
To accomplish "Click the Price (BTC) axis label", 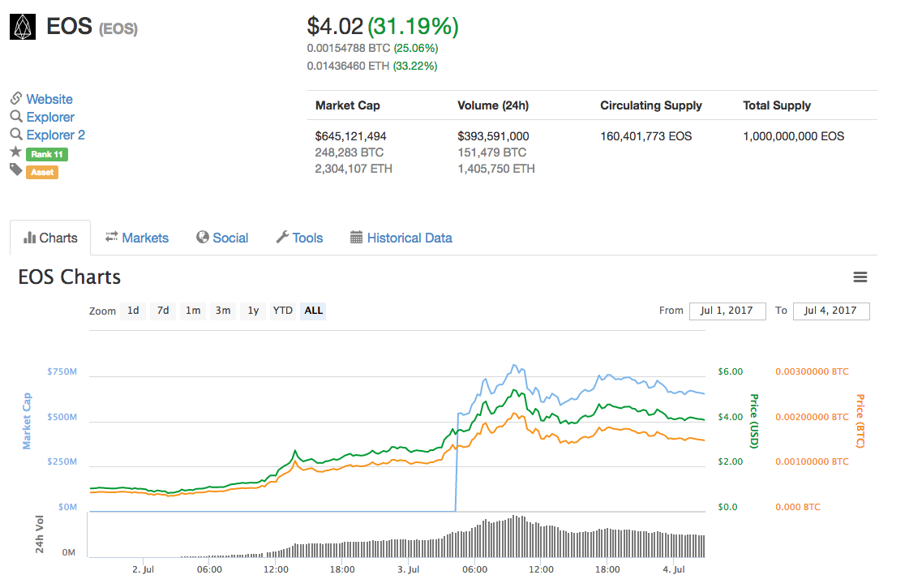I will point(860,421).
